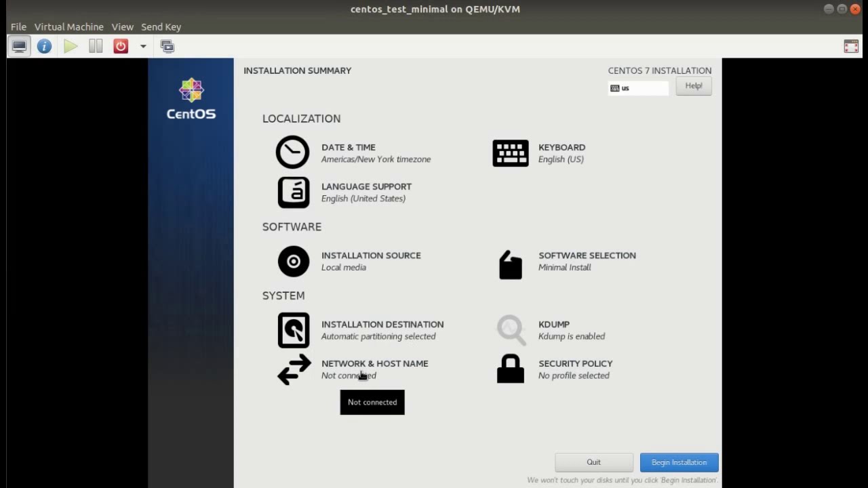The width and height of the screenshot is (868, 488).
Task: Shut down the virtual machine power icon
Action: click(121, 46)
